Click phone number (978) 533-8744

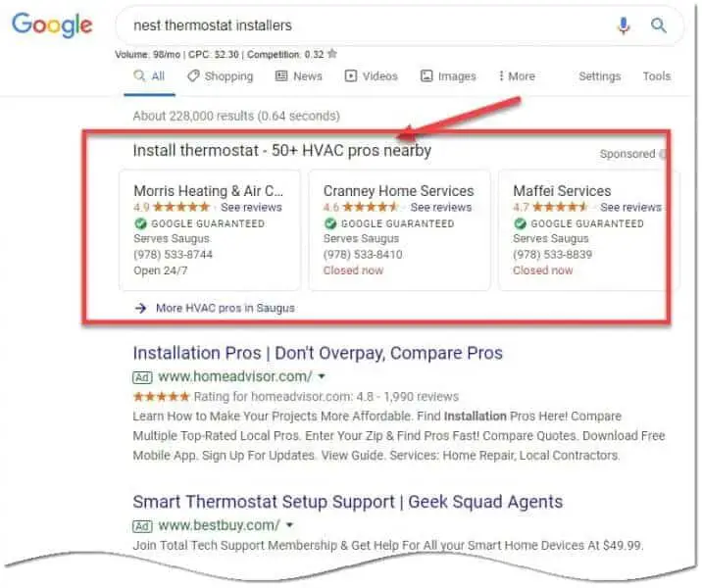click(173, 255)
